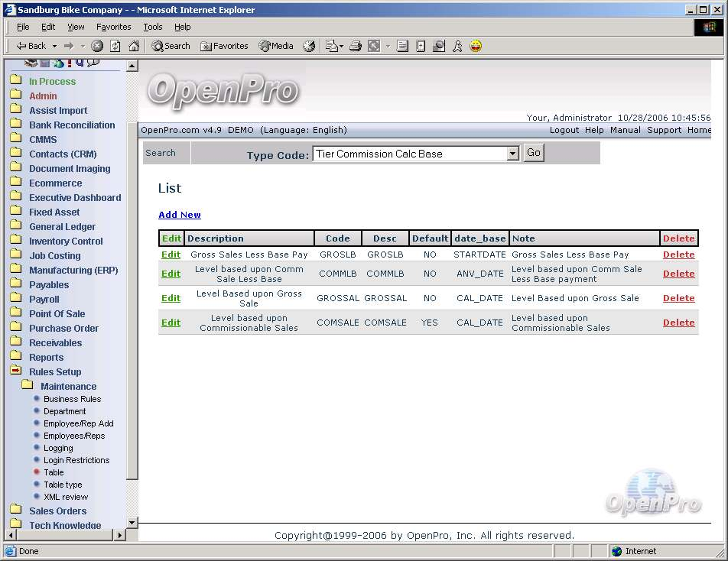Click the Print icon in the toolbar
The height and width of the screenshot is (561, 728).
point(355,46)
